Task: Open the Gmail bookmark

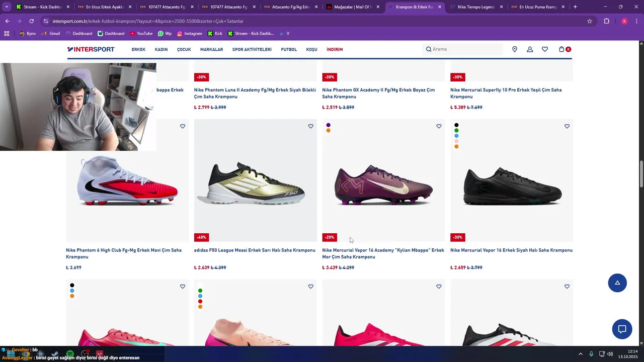Action: coord(51,34)
